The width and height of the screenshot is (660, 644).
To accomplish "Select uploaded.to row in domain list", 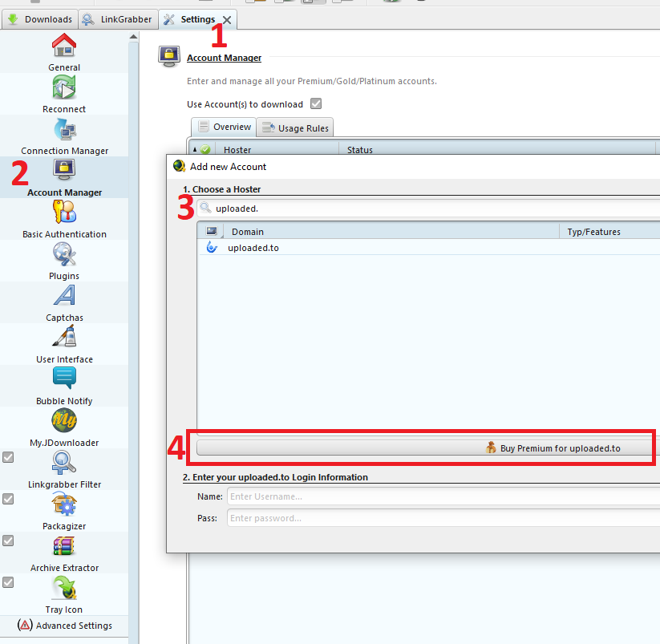I will pyautogui.click(x=429, y=248).
